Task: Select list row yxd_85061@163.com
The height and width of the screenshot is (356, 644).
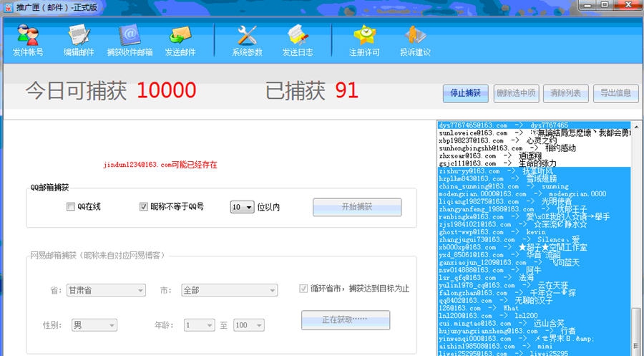Action: (x=534, y=255)
